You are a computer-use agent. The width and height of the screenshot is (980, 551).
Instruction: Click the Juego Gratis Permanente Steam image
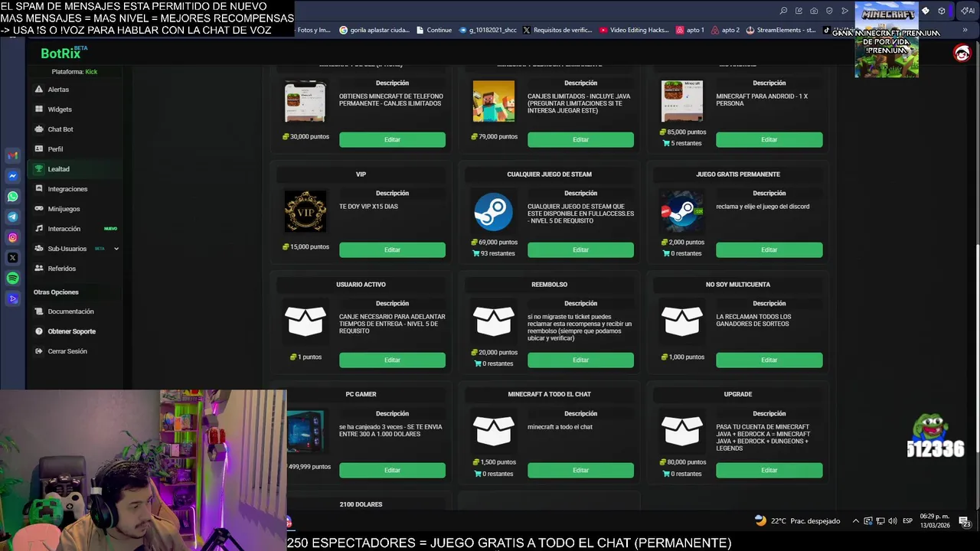point(682,211)
